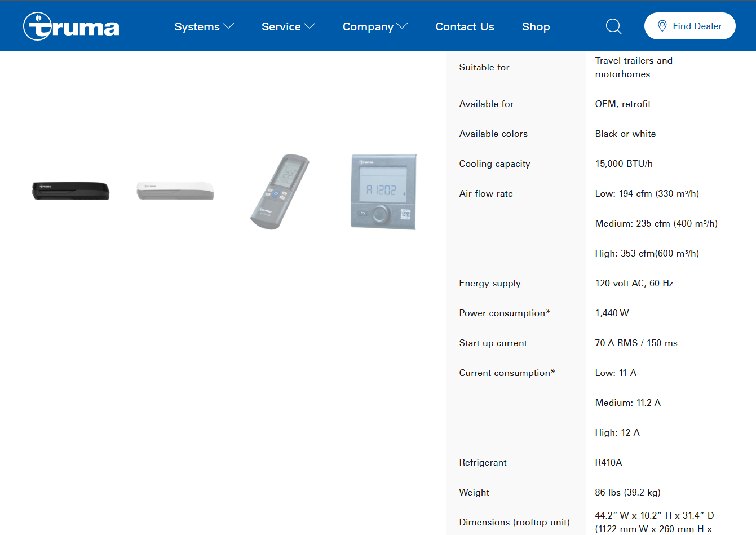Expand the Company chevron arrow
756x535 pixels.
pos(402,26)
